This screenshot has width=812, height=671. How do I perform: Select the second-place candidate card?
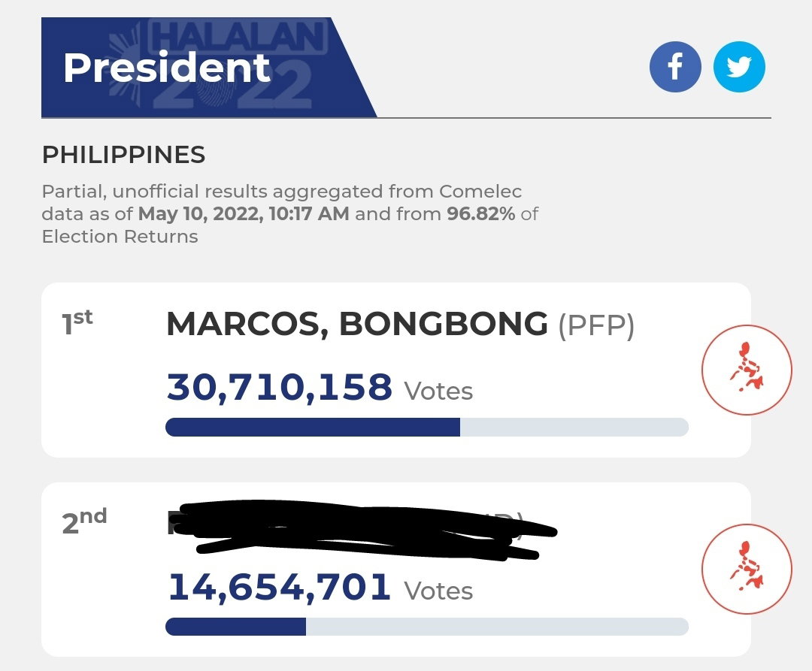(396, 570)
